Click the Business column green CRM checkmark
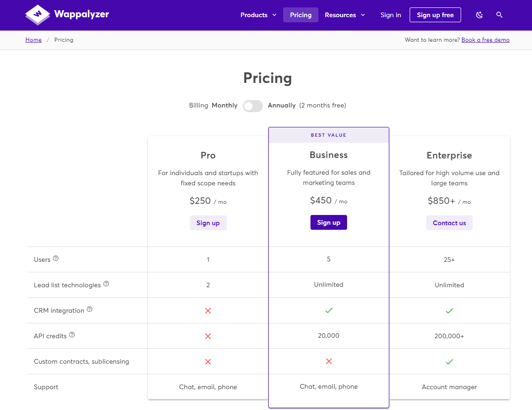 (x=329, y=311)
